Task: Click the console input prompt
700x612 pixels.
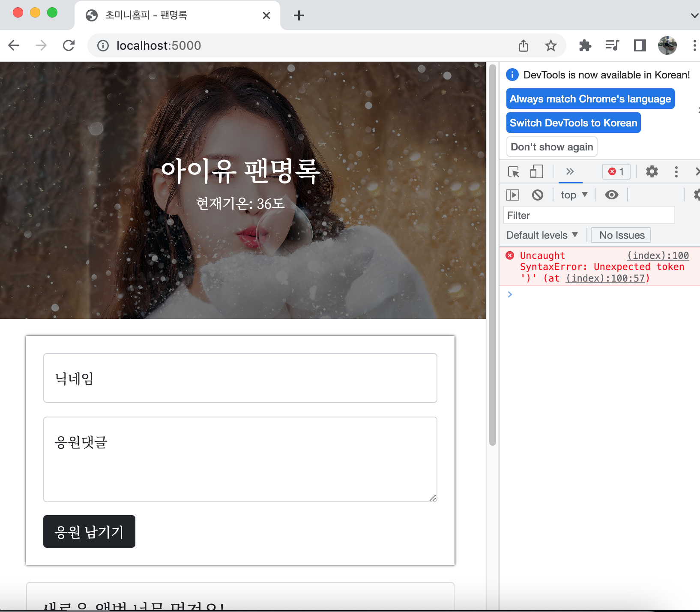Action: [x=600, y=294]
